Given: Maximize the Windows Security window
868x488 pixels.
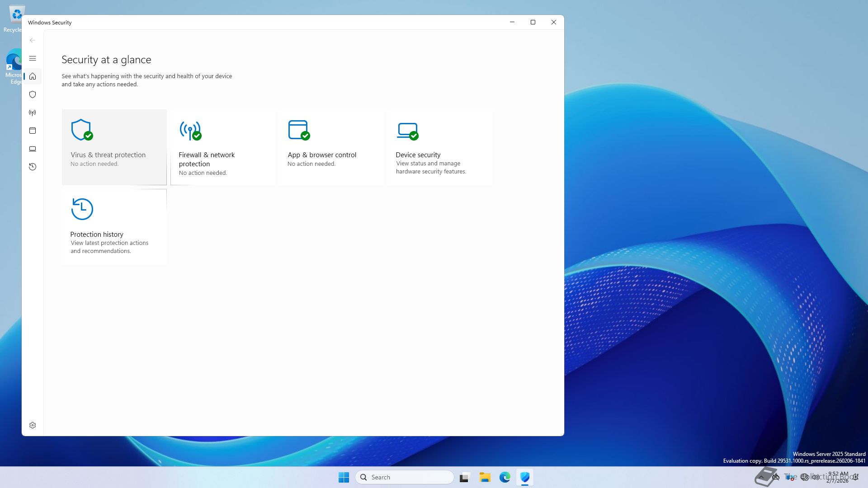Looking at the screenshot, I should [x=533, y=22].
